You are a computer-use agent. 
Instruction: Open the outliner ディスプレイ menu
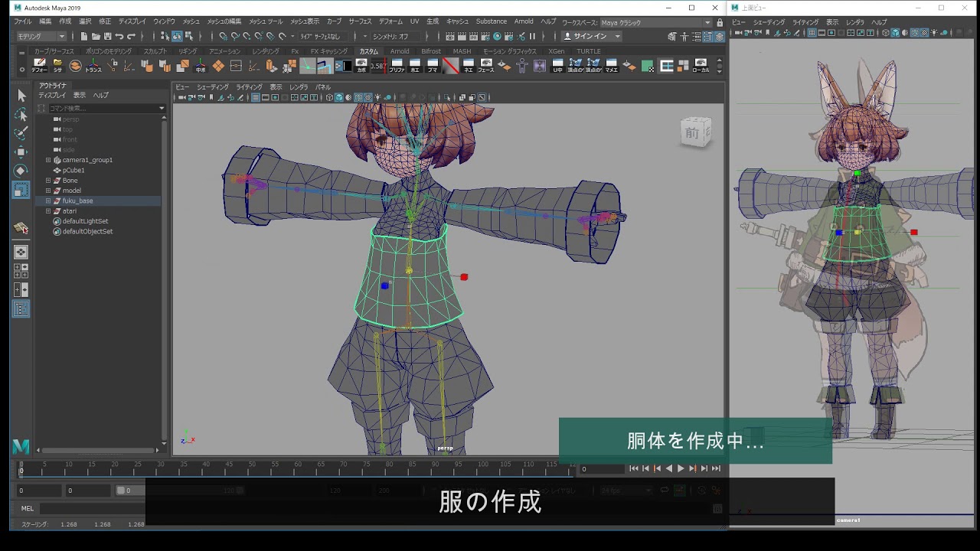point(52,96)
